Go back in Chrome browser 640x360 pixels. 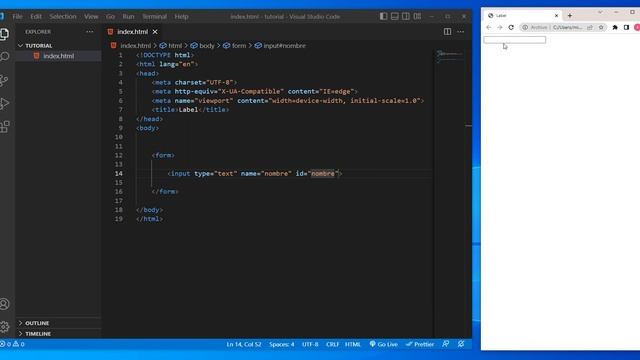[489, 27]
